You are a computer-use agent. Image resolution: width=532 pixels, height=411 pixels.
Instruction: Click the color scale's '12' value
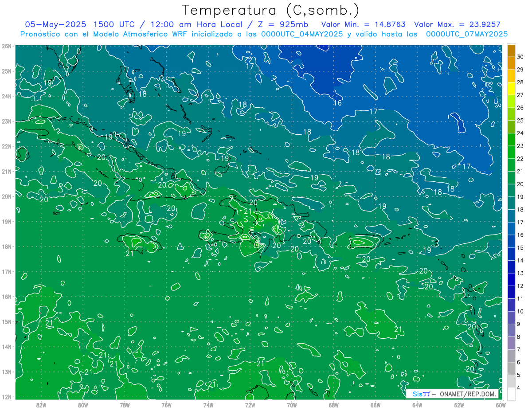pyautogui.click(x=520, y=286)
